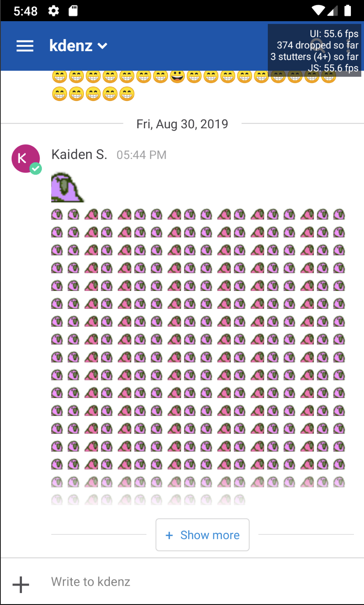Open the kdenz conversation title
364x605 pixels.
coord(71,46)
